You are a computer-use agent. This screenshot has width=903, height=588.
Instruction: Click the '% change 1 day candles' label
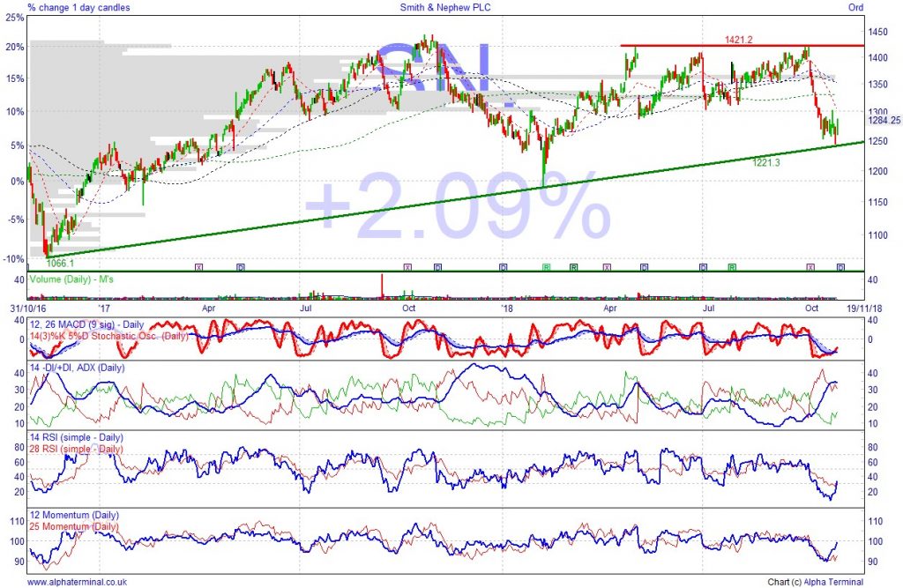point(78,7)
